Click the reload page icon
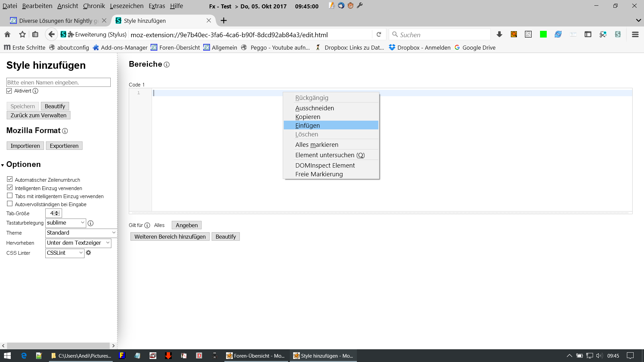Image resolution: width=644 pixels, height=362 pixels. coord(379,35)
